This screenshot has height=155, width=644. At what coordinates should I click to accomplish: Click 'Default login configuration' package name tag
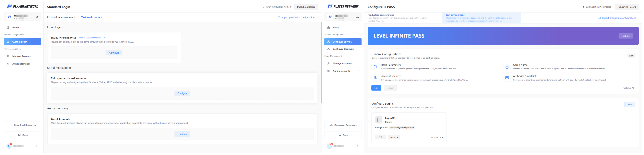pos(402,128)
